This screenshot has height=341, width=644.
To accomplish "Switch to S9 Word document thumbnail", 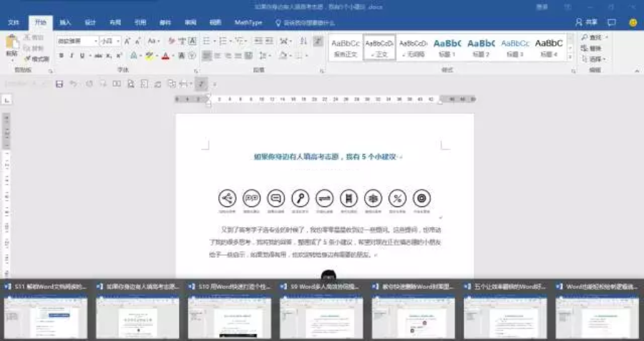I will tap(321, 310).
